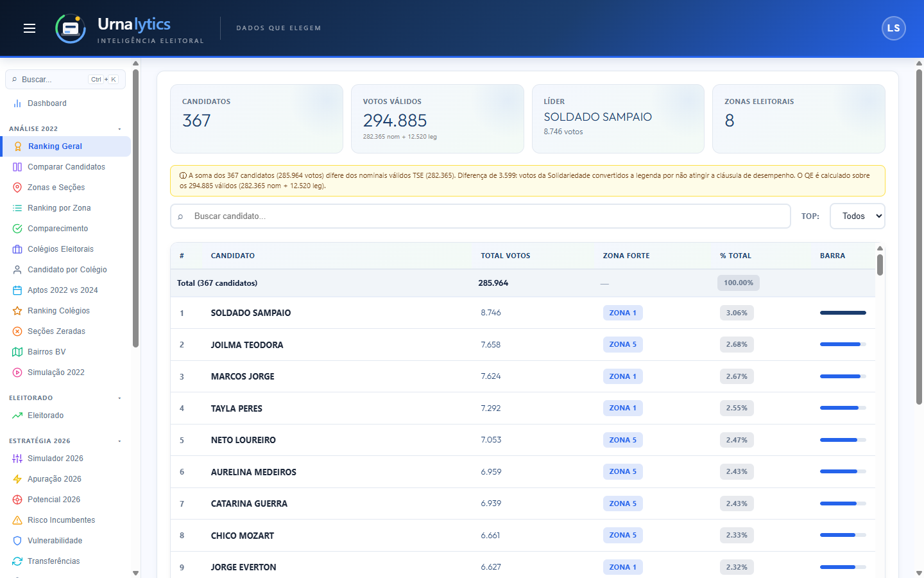924x578 pixels.
Task: Click the Comparecimento check circle icon
Action: [x=17, y=229]
